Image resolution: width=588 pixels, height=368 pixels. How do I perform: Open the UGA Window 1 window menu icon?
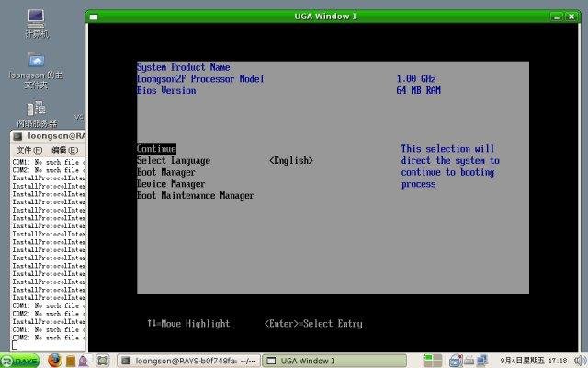pos(94,17)
